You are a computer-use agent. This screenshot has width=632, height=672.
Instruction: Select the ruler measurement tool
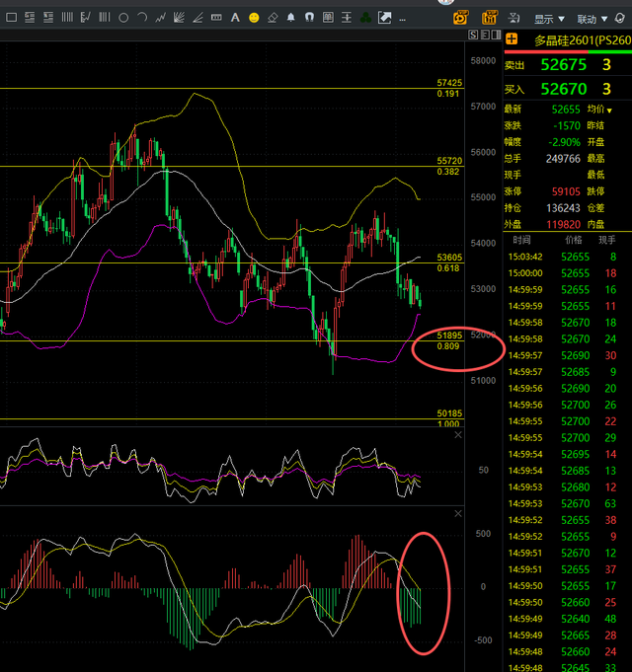pyautogui.click(x=216, y=18)
